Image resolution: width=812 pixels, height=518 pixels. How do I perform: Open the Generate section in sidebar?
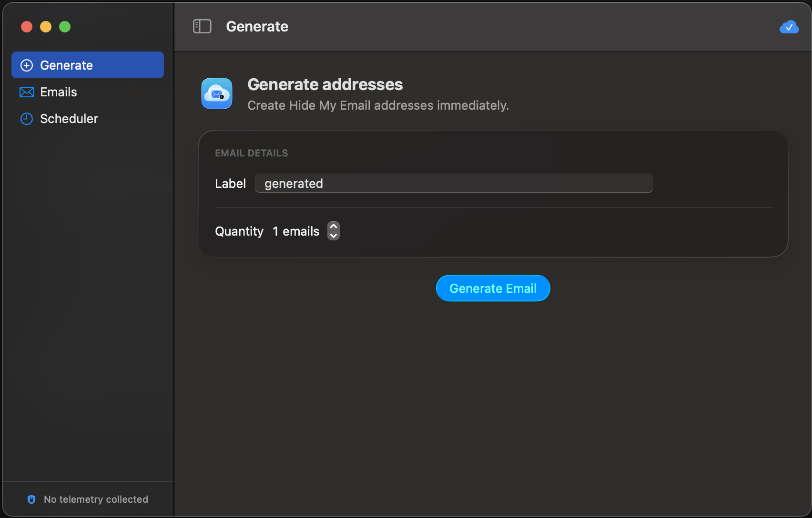88,65
